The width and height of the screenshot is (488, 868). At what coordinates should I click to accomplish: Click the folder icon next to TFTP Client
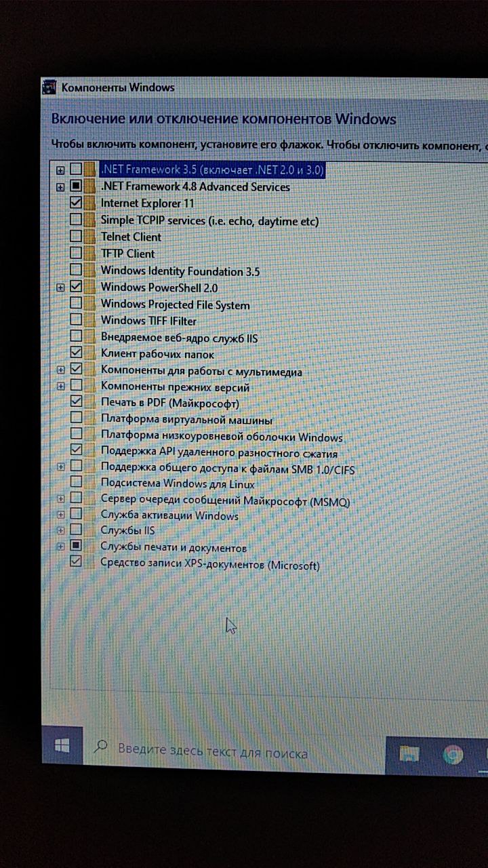click(x=90, y=254)
